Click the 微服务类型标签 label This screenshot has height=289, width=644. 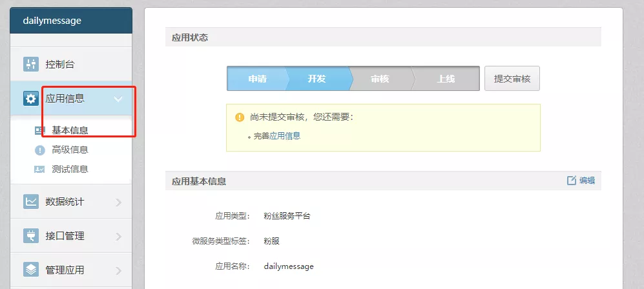pos(221,241)
